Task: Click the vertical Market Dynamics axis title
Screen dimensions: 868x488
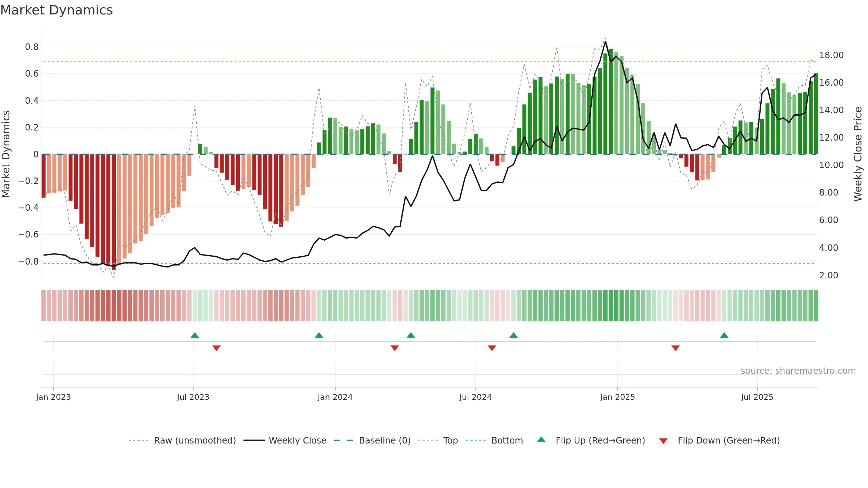Action: tap(6, 154)
